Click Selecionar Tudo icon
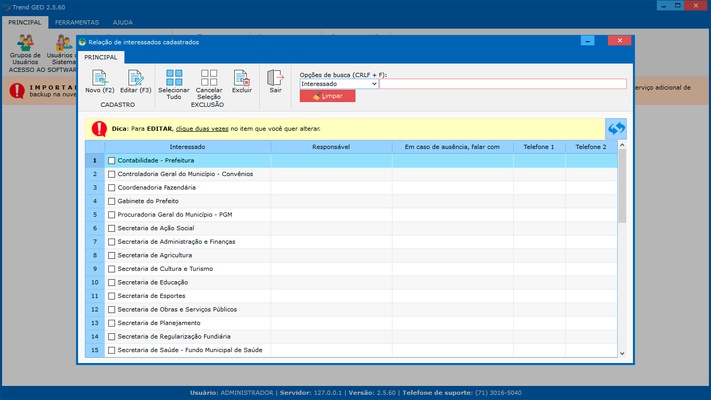Screen dimensions: 711x400 click(x=174, y=78)
